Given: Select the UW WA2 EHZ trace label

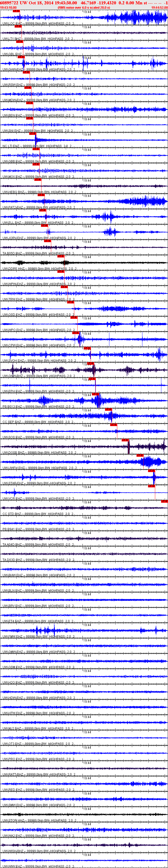Looking at the screenshot, I should pos(38,836).
